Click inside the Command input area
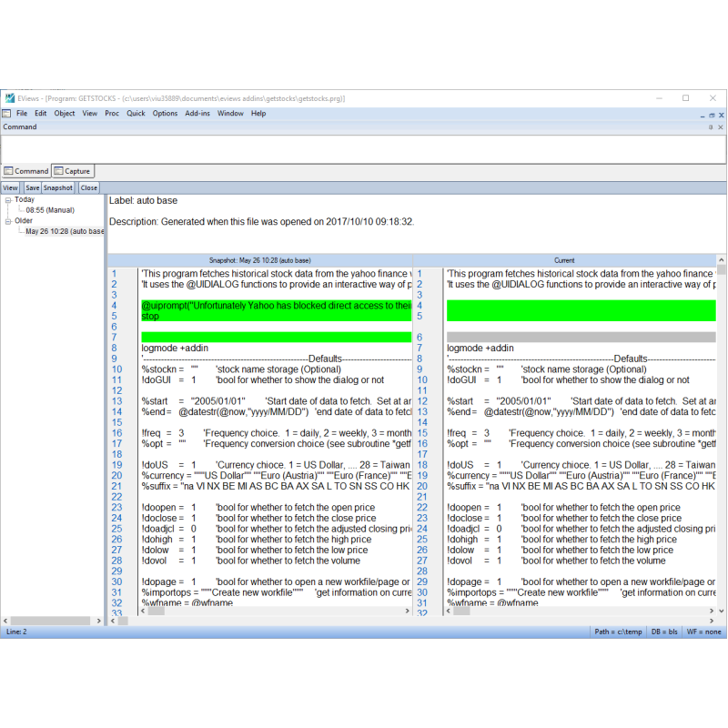The height and width of the screenshot is (728, 728). [364, 147]
